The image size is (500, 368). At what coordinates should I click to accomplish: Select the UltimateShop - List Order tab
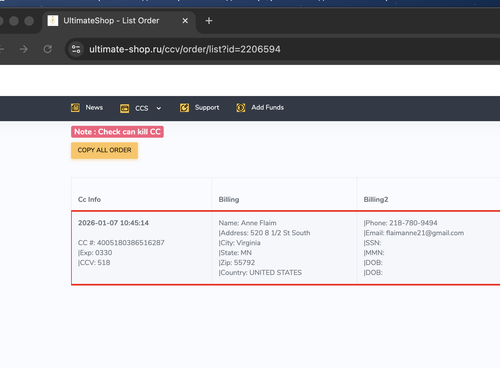pyautogui.click(x=119, y=21)
